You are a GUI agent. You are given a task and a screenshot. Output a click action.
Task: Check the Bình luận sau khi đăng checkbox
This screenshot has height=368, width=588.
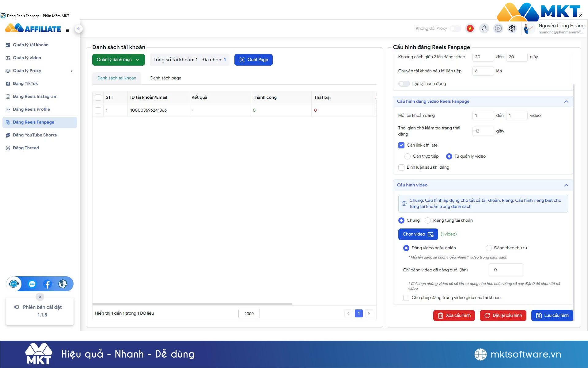click(401, 167)
